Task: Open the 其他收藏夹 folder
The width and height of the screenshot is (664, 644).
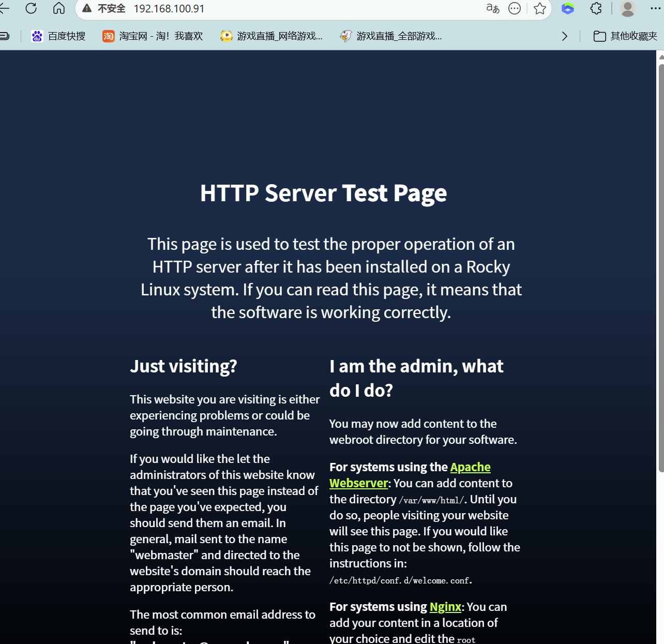Action: coord(625,36)
